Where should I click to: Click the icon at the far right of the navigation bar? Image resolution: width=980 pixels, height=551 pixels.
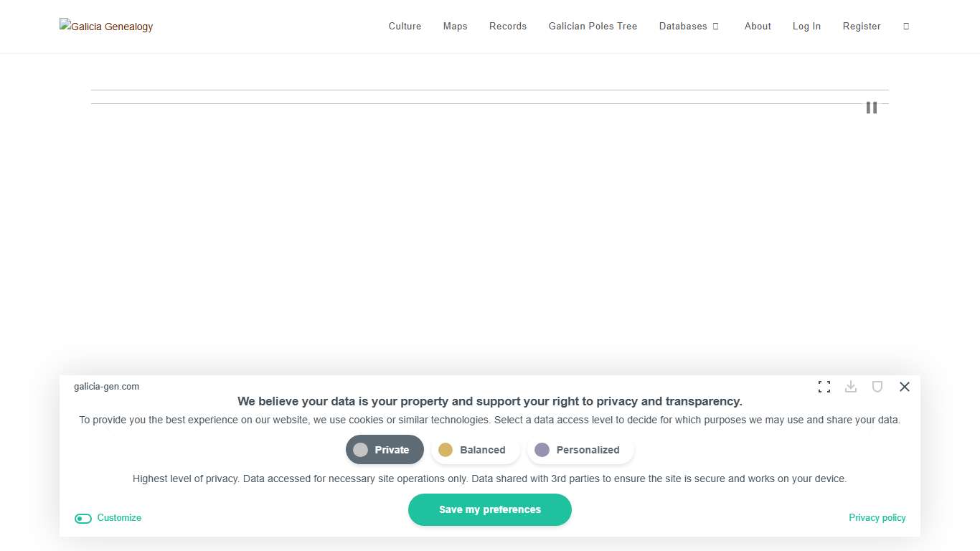[906, 27]
